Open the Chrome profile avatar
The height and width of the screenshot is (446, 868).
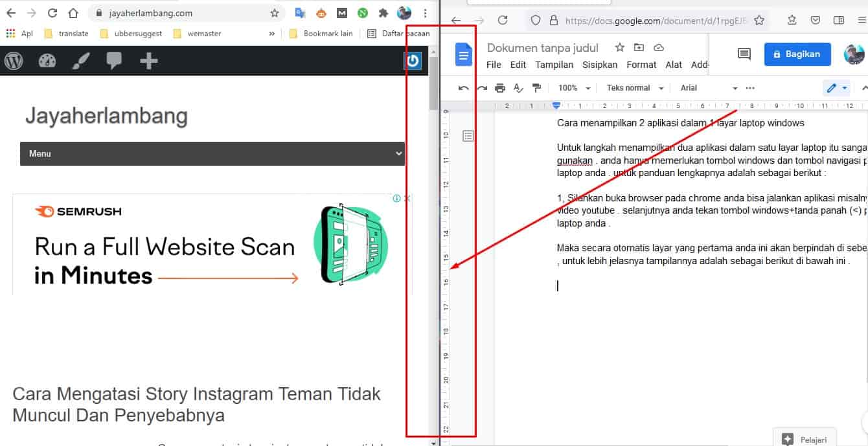pyautogui.click(x=404, y=13)
